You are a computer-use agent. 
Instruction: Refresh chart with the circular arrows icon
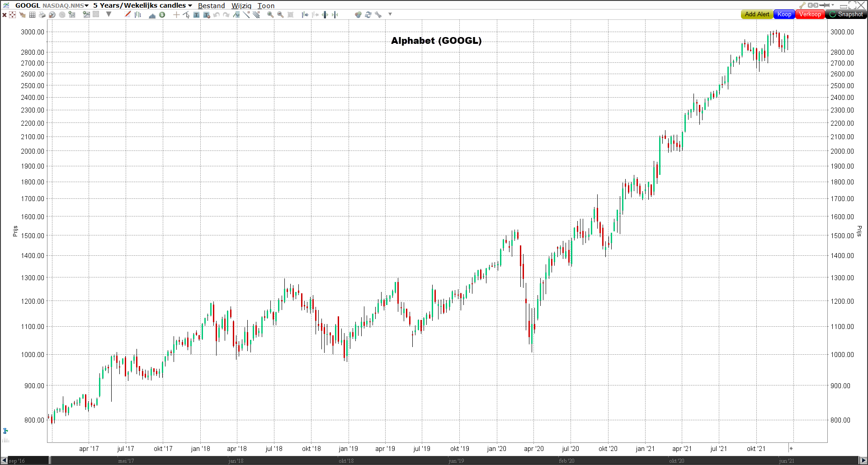(368, 15)
